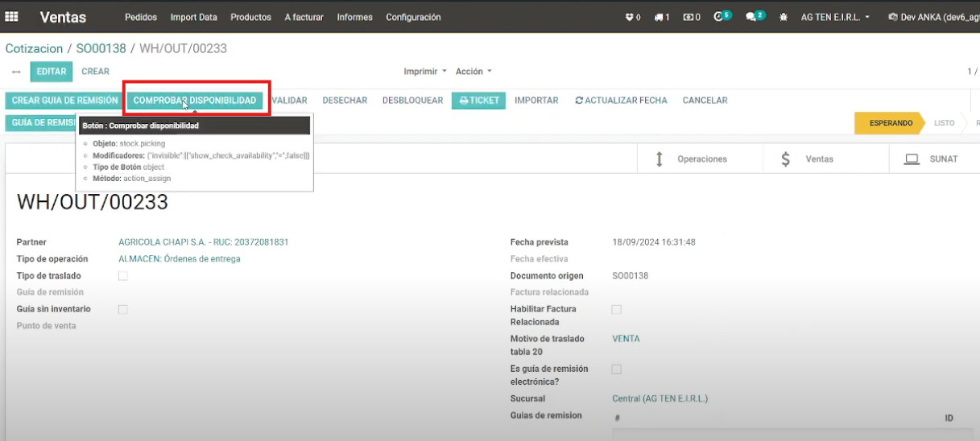980x441 pixels.
Task: Click the Ventas app title
Action: pyautogui.click(x=63, y=17)
